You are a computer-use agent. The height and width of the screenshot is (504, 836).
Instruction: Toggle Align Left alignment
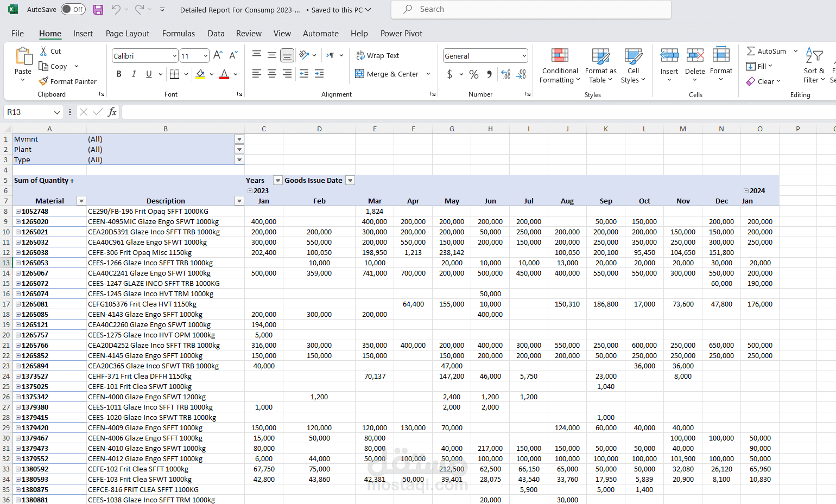[257, 73]
